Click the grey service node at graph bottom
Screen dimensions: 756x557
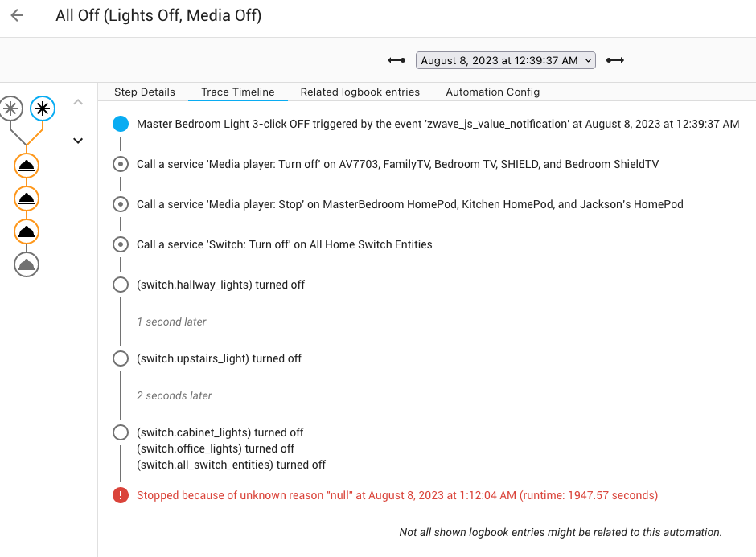click(x=27, y=264)
